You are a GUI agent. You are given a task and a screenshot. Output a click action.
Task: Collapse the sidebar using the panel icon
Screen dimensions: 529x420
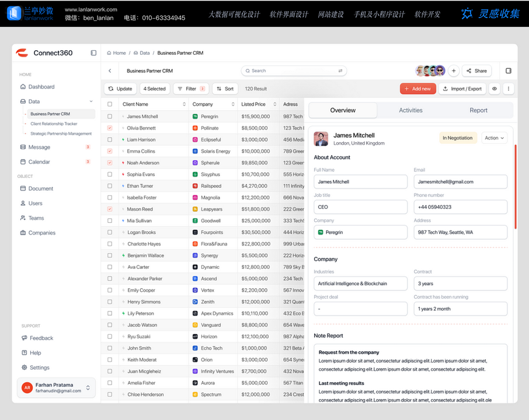93,53
